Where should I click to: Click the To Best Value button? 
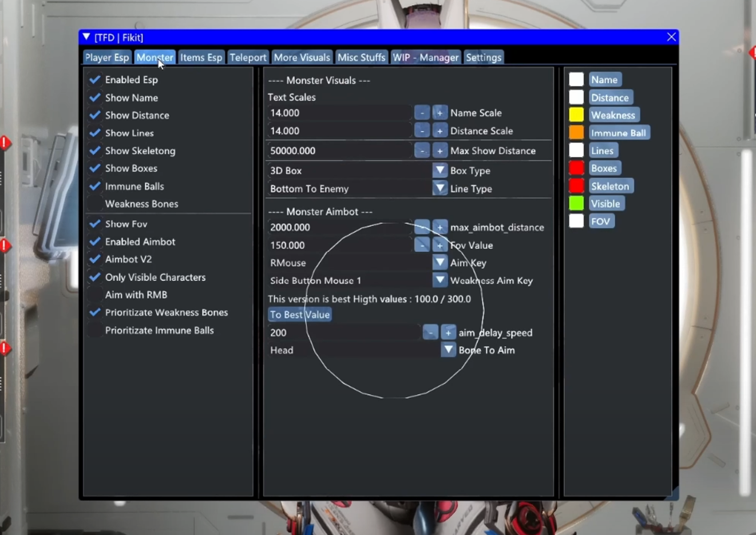299,315
